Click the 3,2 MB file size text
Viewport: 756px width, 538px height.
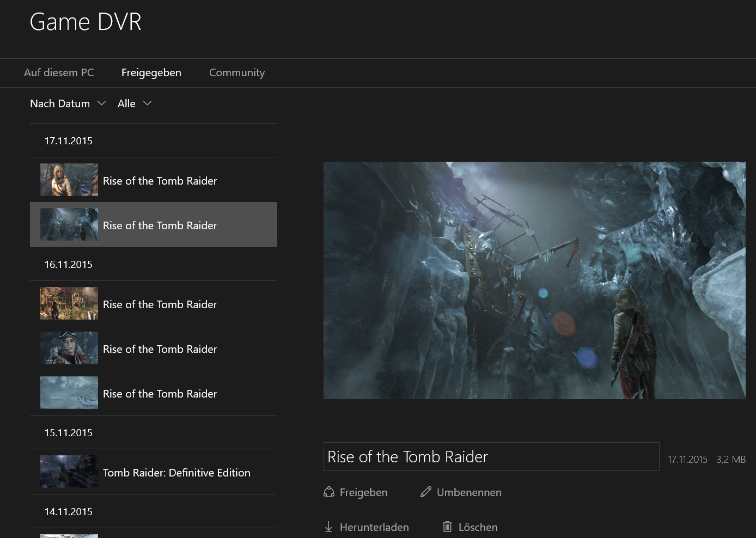point(731,460)
